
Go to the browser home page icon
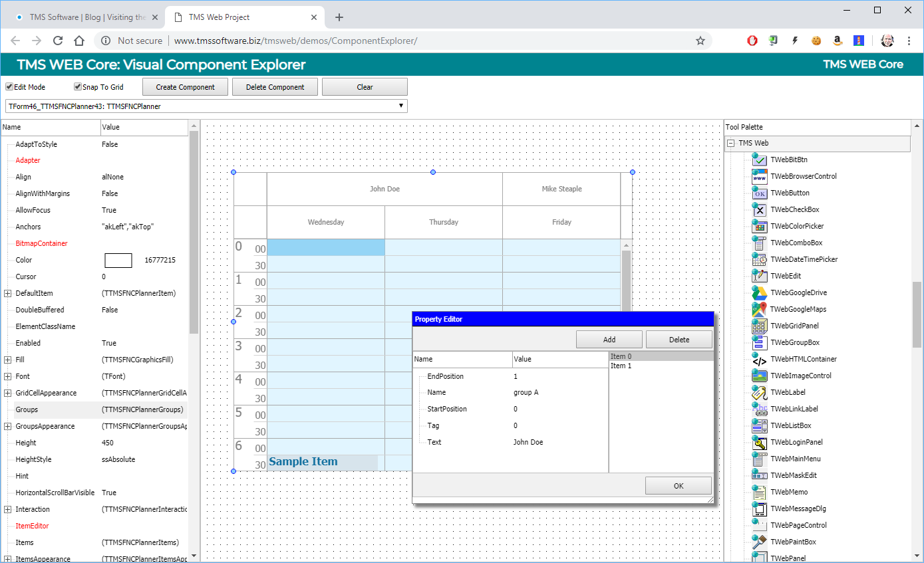coord(79,41)
